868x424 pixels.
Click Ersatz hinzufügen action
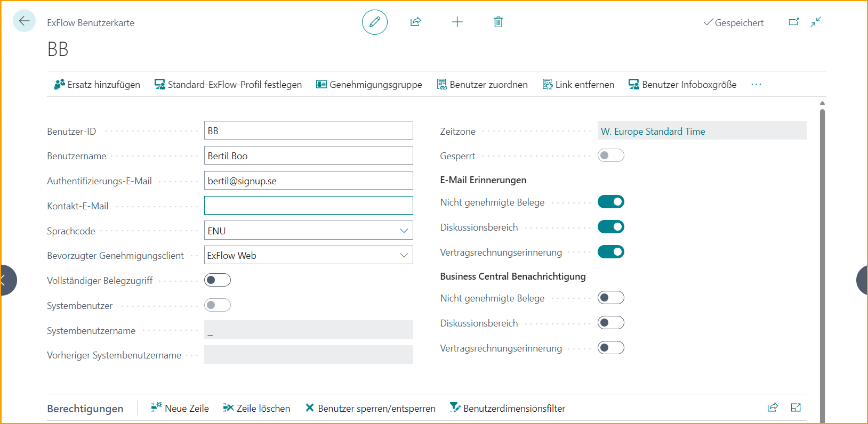97,85
